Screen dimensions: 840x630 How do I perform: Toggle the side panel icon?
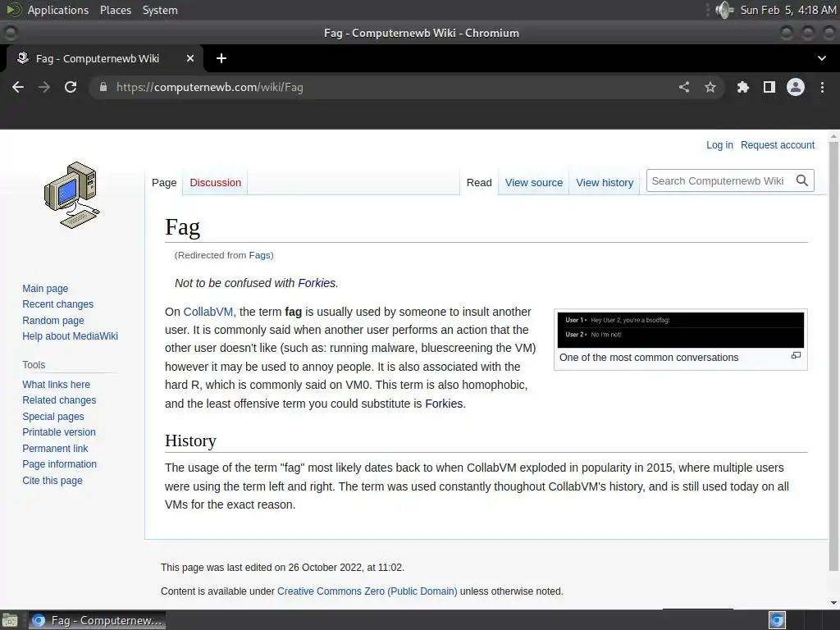click(x=769, y=87)
